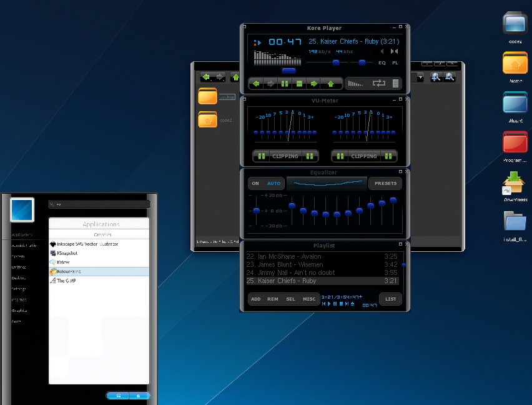Click Forward arrow in file manager window
The width and height of the screenshot is (532, 405).
point(220,77)
